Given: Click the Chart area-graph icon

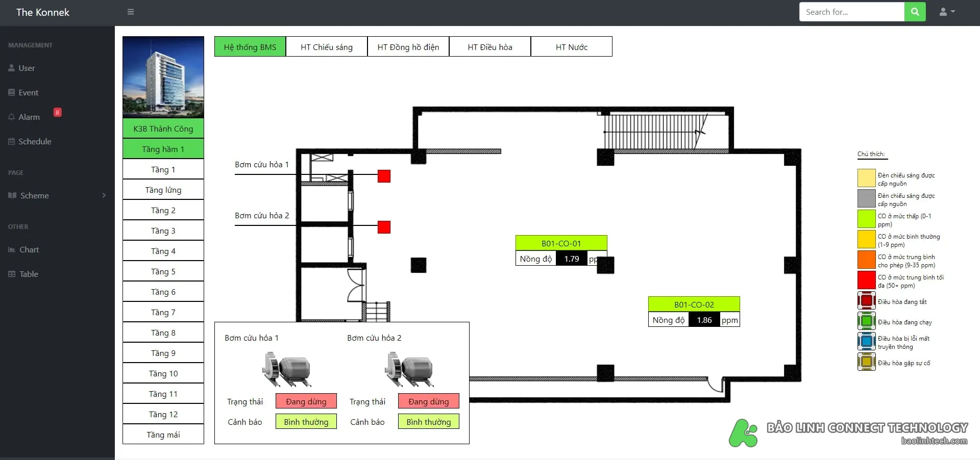Looking at the screenshot, I should coord(12,249).
